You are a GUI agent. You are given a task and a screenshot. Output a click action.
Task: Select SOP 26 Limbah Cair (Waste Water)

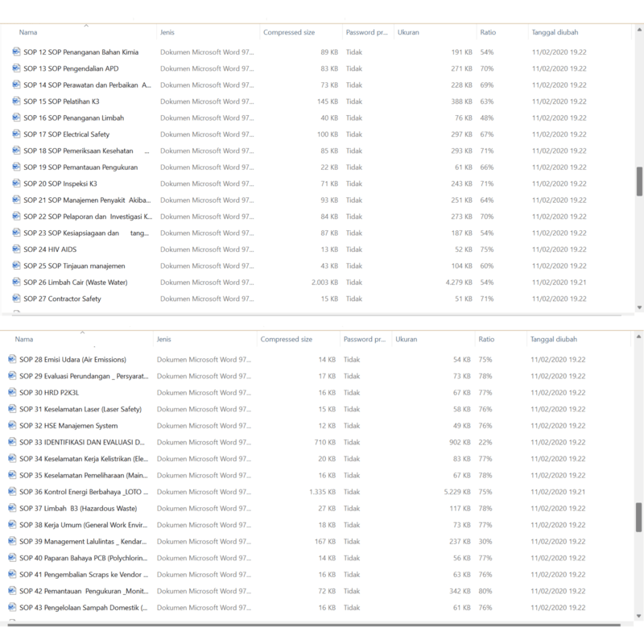(75, 283)
